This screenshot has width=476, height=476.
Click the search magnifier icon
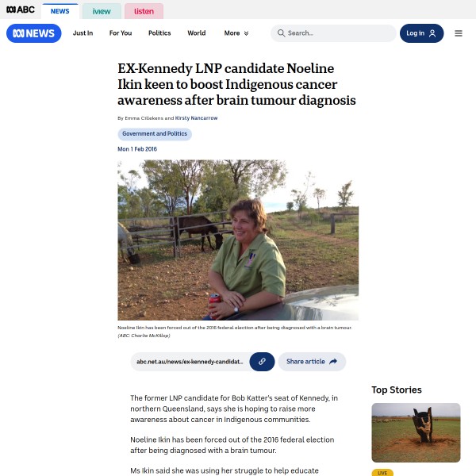click(x=281, y=33)
